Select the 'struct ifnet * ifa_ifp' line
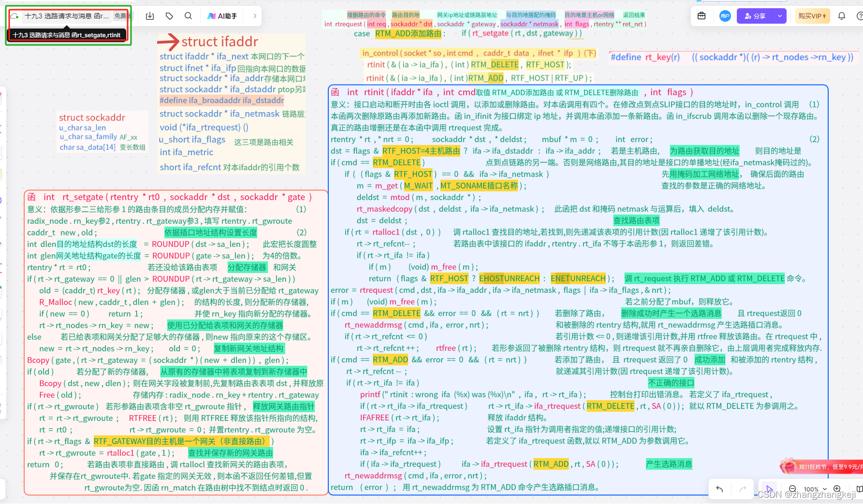 point(233,68)
